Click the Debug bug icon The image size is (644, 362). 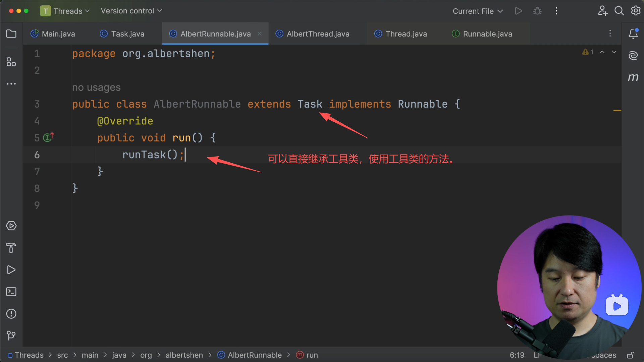click(x=537, y=11)
